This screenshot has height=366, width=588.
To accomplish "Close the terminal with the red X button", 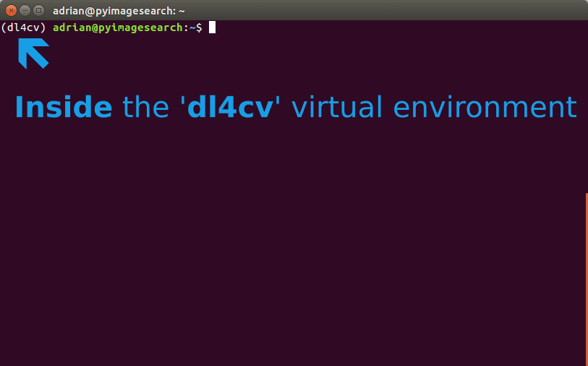I will pyautogui.click(x=12, y=11).
